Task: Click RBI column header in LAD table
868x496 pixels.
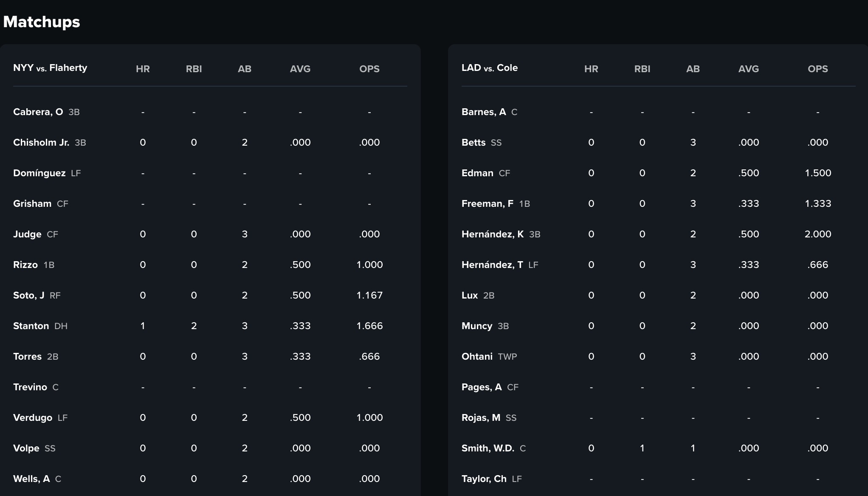Action: coord(642,69)
